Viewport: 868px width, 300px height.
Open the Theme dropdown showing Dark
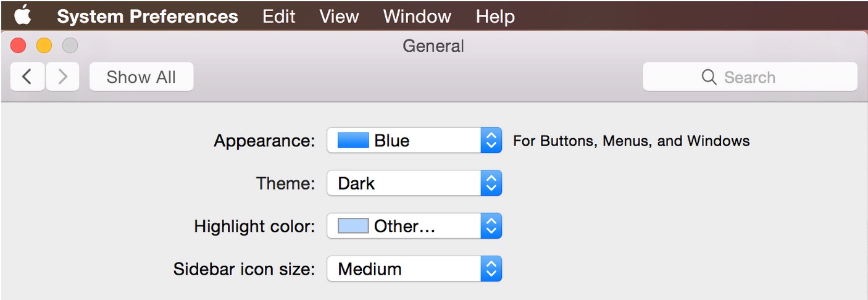[414, 183]
